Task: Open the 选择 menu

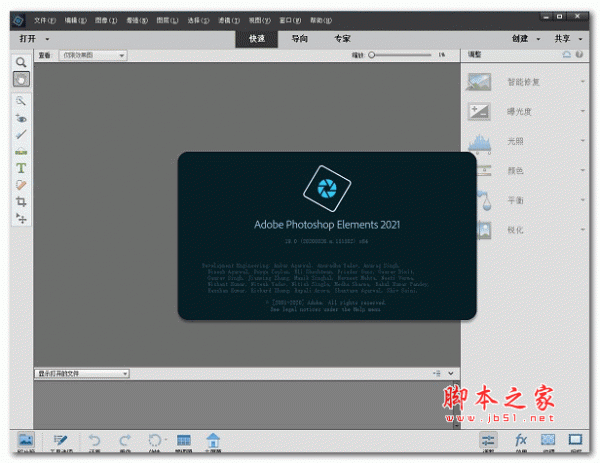Action: (x=198, y=20)
